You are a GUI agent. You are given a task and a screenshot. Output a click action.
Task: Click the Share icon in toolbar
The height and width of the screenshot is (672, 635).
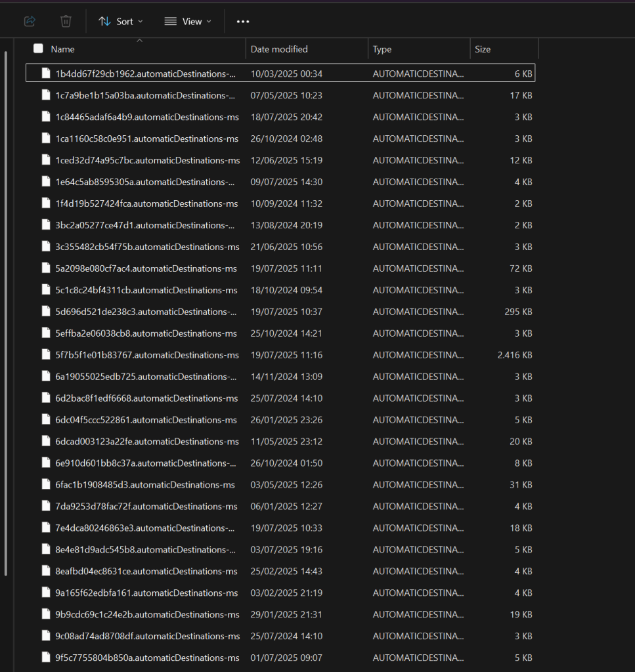[x=30, y=22]
